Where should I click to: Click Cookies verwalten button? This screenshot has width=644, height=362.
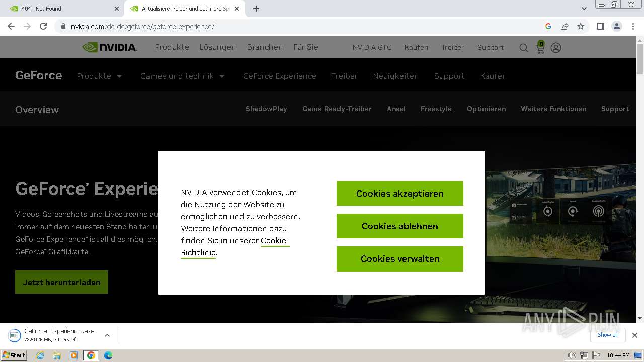point(400,259)
